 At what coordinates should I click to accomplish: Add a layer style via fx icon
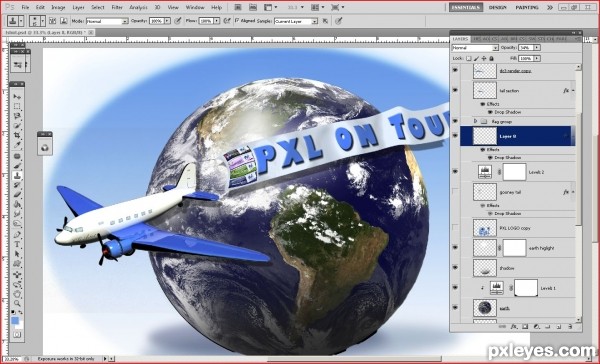click(x=514, y=327)
